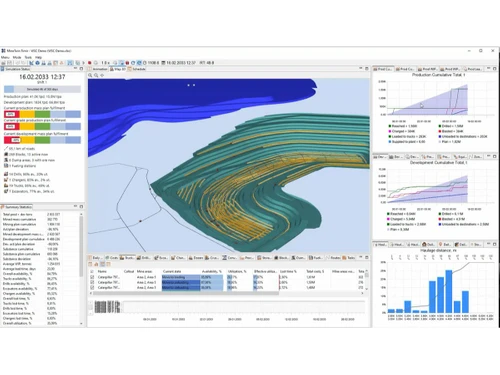The width and height of the screenshot is (500, 375).
Task: Maximize the Map 3D view panel
Action: 366,69
